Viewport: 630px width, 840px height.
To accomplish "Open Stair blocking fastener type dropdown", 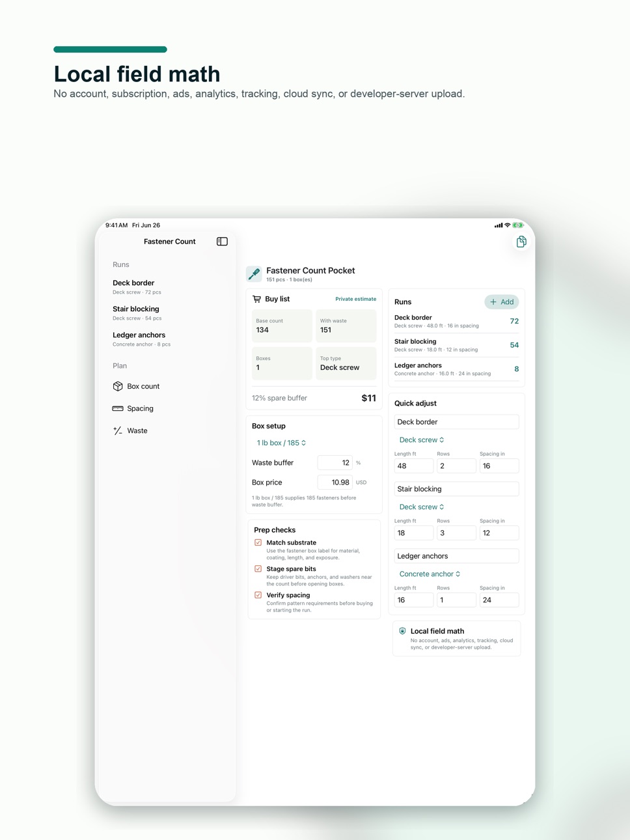I will [422, 507].
